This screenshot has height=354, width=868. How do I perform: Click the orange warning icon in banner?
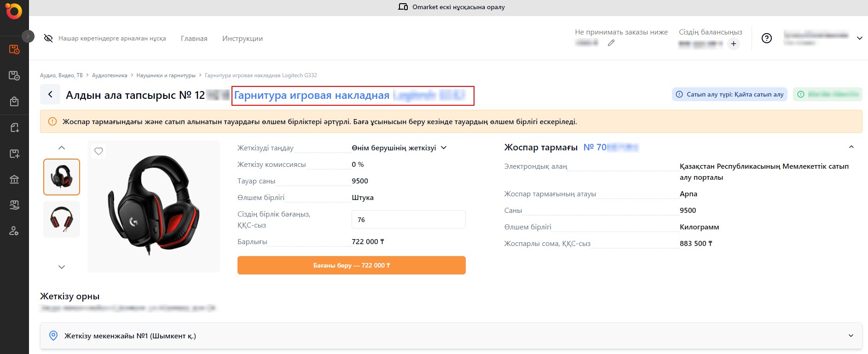(x=52, y=121)
